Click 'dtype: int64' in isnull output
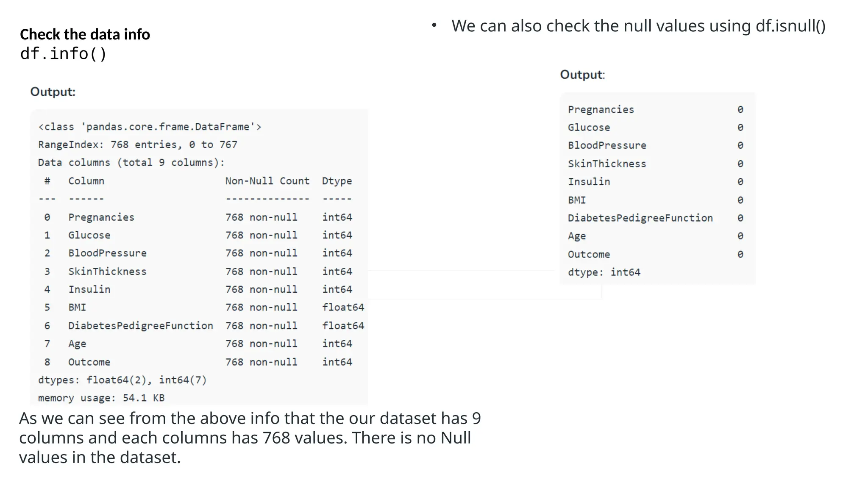The width and height of the screenshot is (868, 488). pyautogui.click(x=604, y=272)
